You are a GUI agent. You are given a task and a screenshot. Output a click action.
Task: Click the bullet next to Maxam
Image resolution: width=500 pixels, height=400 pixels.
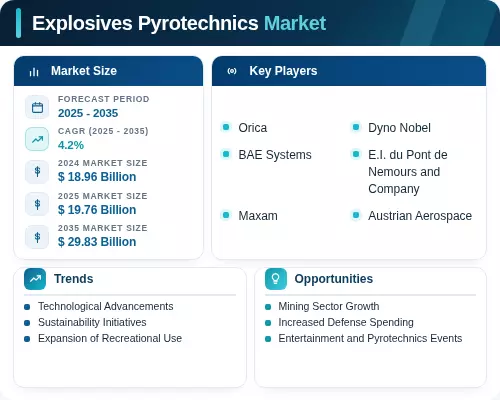pyautogui.click(x=226, y=215)
